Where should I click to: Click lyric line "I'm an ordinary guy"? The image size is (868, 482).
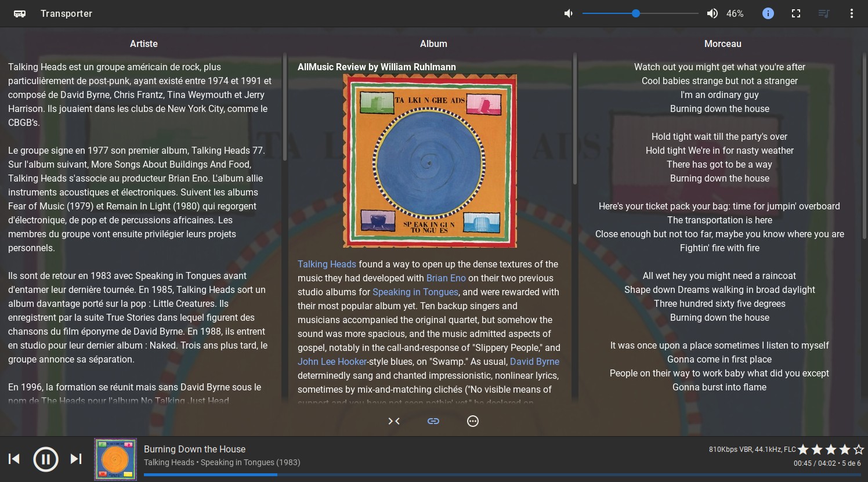pyautogui.click(x=719, y=95)
